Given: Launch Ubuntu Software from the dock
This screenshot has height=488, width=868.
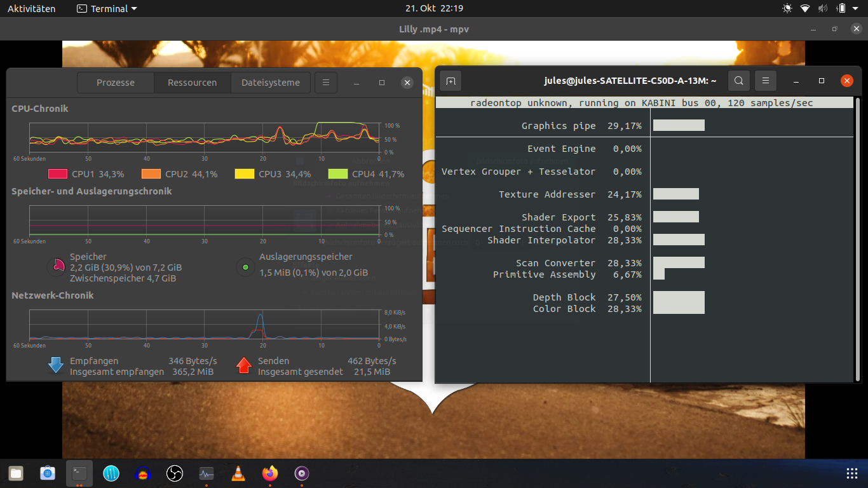Looking at the screenshot, I should 48,473.
